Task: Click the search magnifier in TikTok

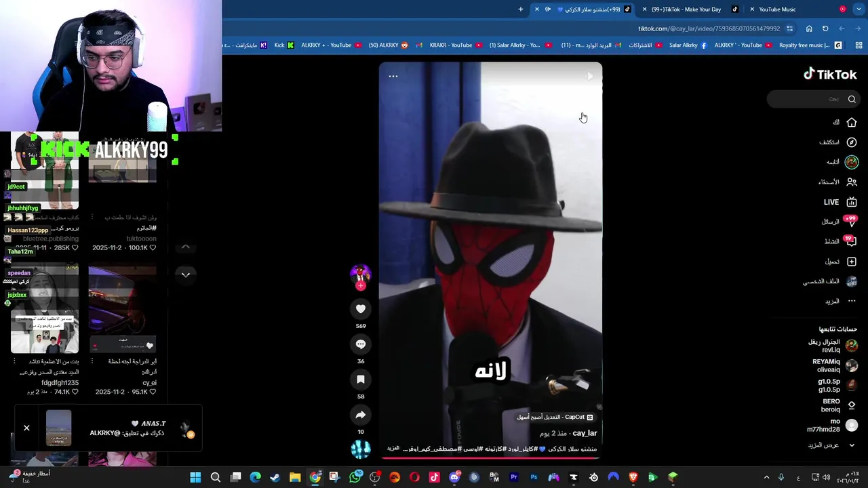Action: (x=852, y=99)
